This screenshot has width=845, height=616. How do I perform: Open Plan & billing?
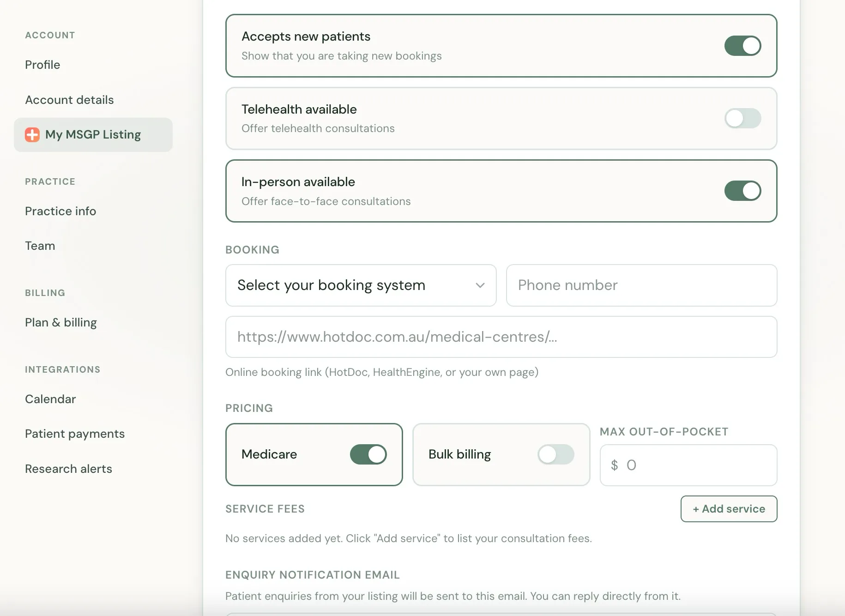(x=61, y=322)
